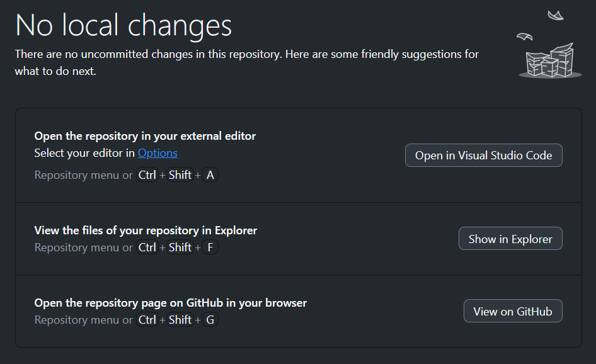596x364 pixels.
Task: Click the Show in Explorer button
Action: [x=510, y=239]
